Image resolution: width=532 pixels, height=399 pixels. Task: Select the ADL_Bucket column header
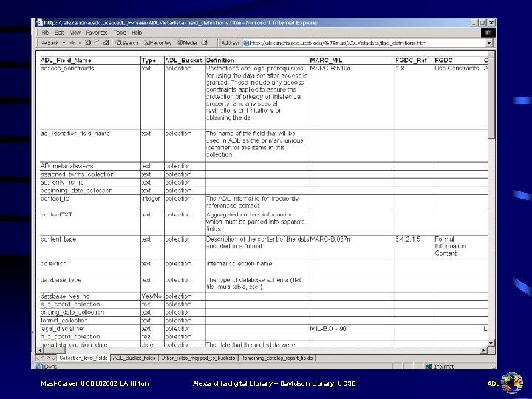(183, 61)
